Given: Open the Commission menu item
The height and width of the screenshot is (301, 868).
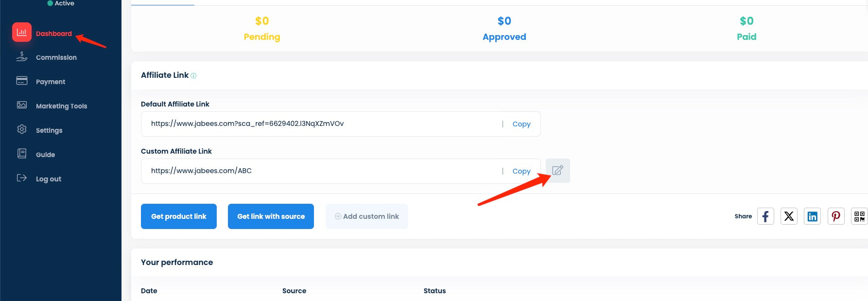Looking at the screenshot, I should pyautogui.click(x=56, y=57).
